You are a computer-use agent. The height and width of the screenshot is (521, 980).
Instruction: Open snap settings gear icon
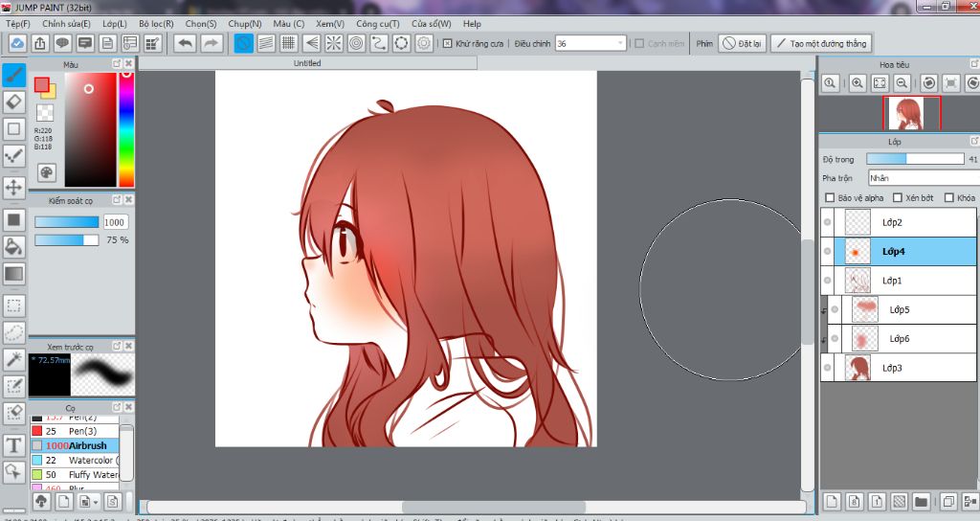[x=424, y=44]
